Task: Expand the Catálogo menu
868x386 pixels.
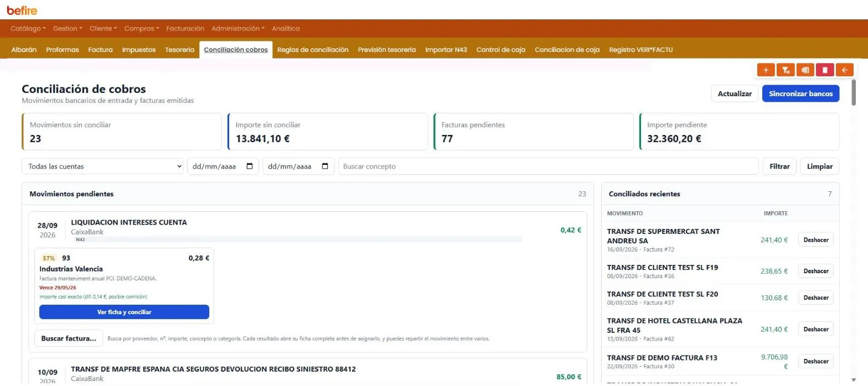Action: pos(28,28)
